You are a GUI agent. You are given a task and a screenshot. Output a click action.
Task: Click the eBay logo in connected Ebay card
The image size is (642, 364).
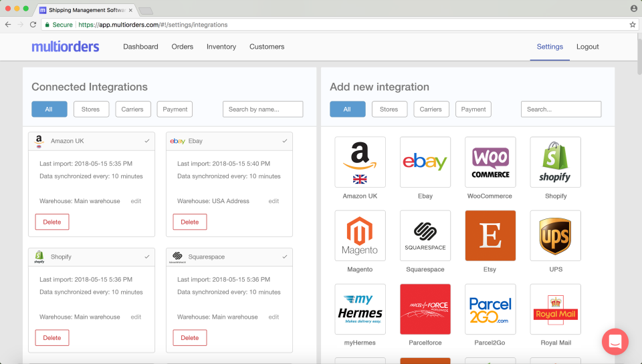177,141
